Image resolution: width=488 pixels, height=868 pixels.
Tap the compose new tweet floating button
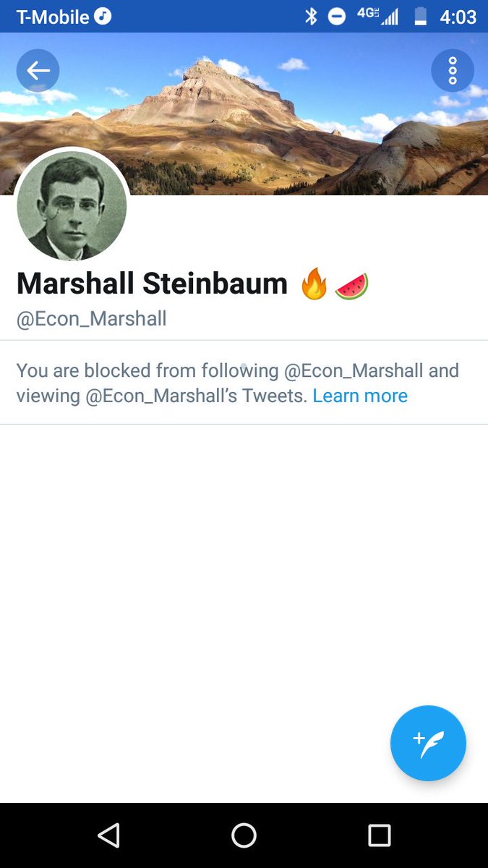pyautogui.click(x=428, y=743)
